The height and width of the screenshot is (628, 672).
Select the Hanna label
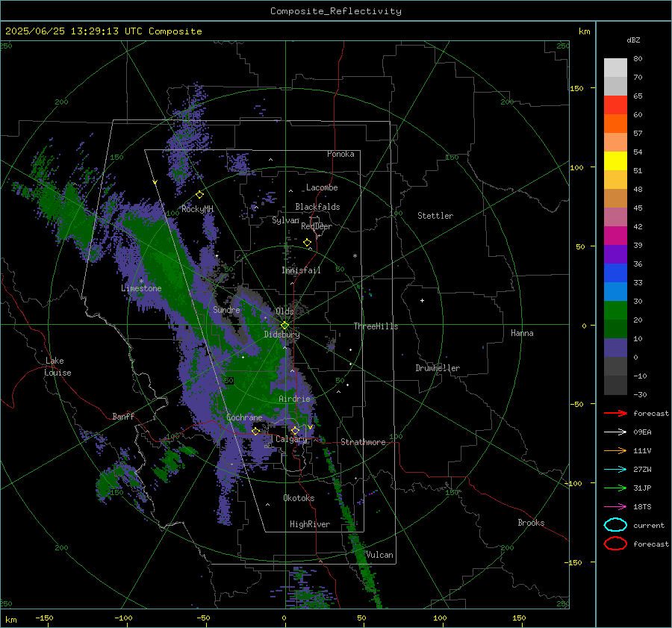pos(522,332)
